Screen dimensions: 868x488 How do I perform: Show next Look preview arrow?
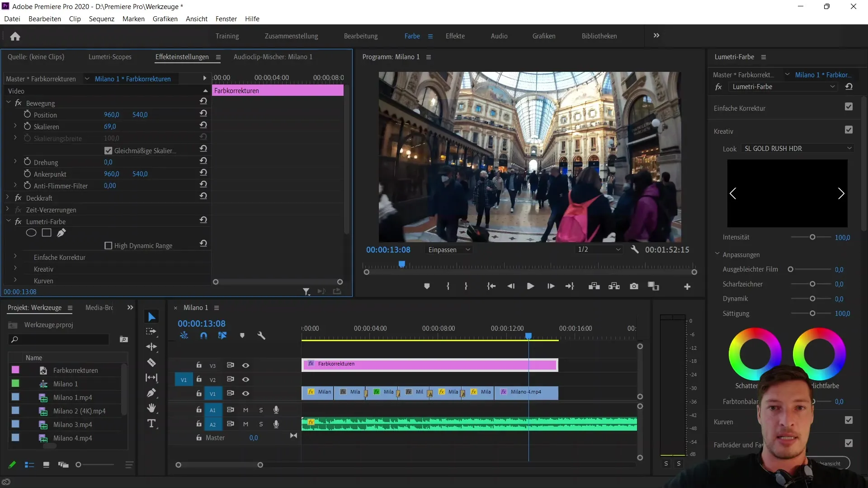[x=841, y=193]
